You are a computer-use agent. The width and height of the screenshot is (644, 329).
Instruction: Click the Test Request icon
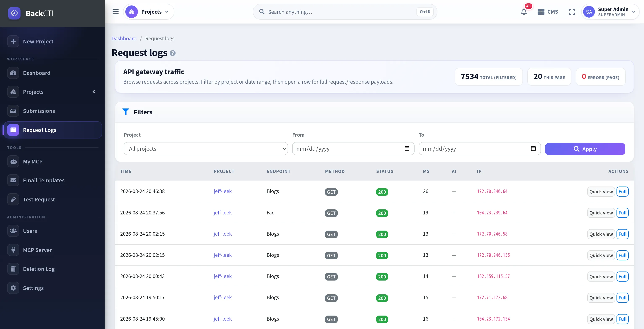(13, 199)
